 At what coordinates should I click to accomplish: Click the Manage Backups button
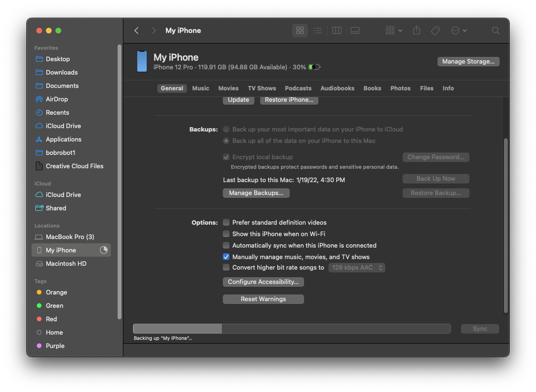(256, 193)
